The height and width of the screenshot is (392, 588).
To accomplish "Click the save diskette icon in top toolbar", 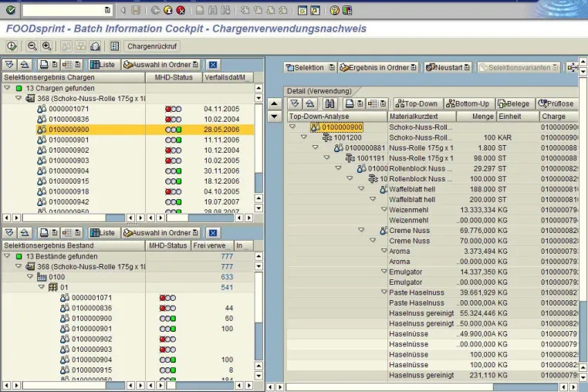I will point(136,11).
